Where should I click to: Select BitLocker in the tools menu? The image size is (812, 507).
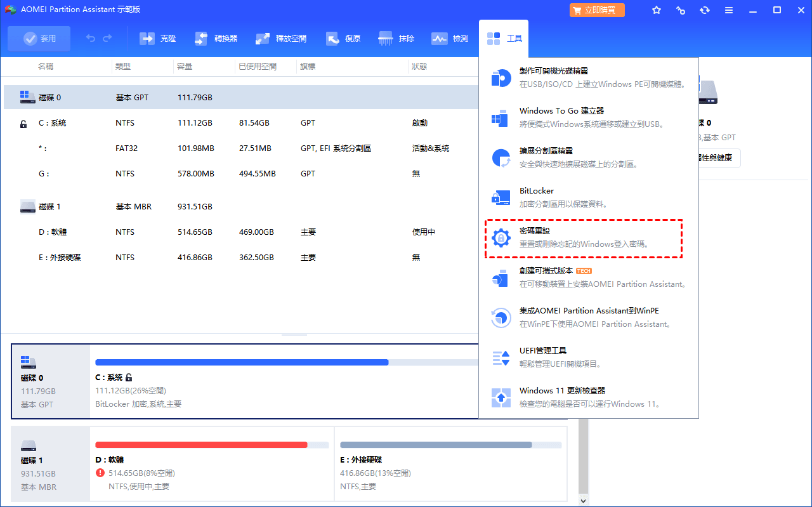point(589,197)
